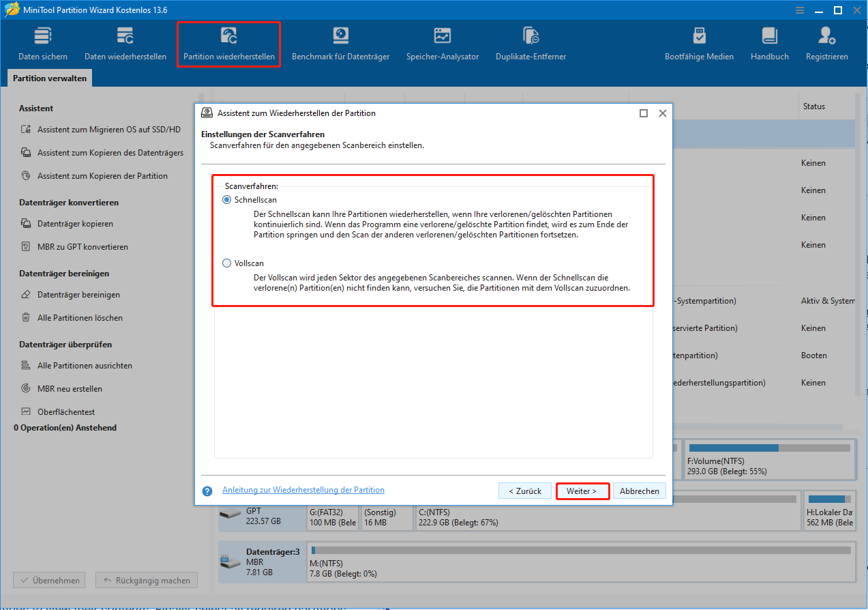Open Daten sichern tool

(43, 44)
